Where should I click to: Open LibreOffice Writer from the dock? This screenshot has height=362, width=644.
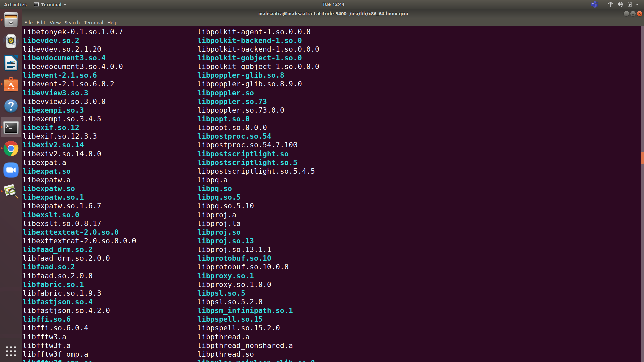click(11, 63)
